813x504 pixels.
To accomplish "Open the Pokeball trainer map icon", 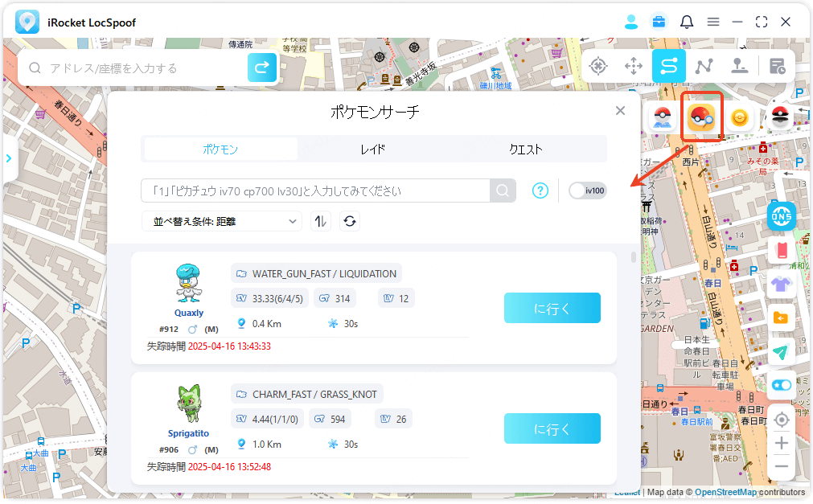I will point(663,117).
